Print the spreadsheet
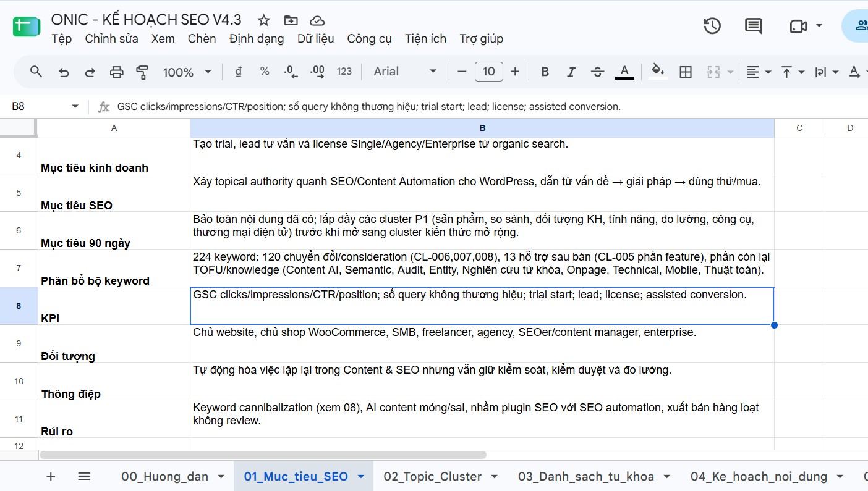 tap(116, 72)
